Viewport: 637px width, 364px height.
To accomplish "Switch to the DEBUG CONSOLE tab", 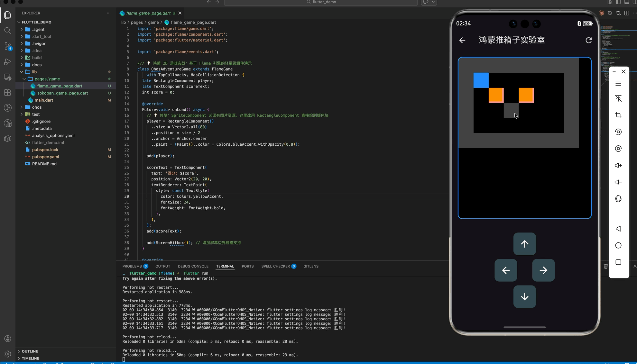I will tap(193, 266).
